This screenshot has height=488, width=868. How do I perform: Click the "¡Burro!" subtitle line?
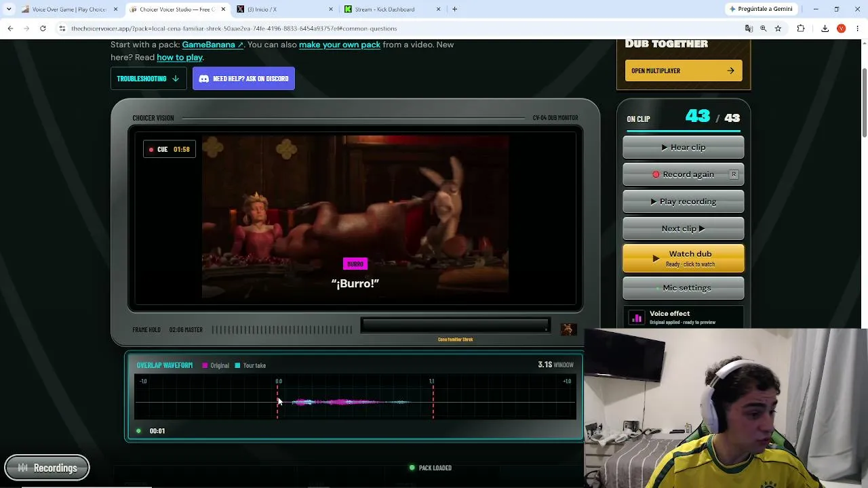tap(355, 283)
